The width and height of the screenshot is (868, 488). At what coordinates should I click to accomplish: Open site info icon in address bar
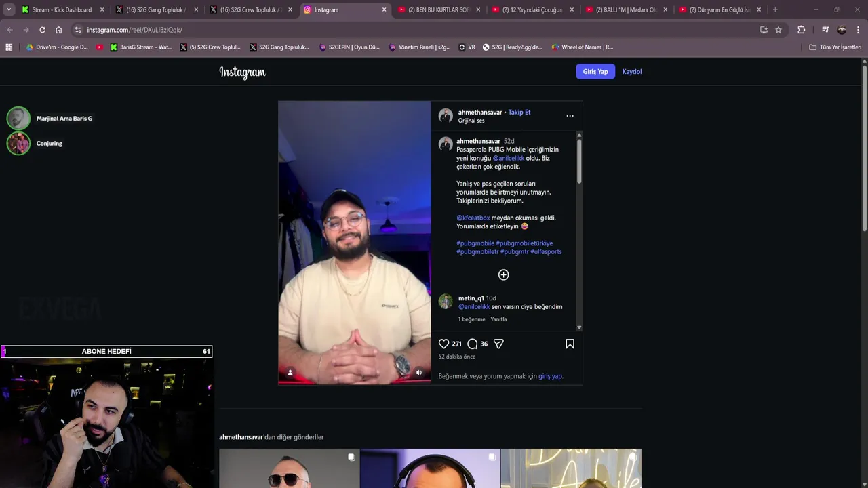pos(78,30)
